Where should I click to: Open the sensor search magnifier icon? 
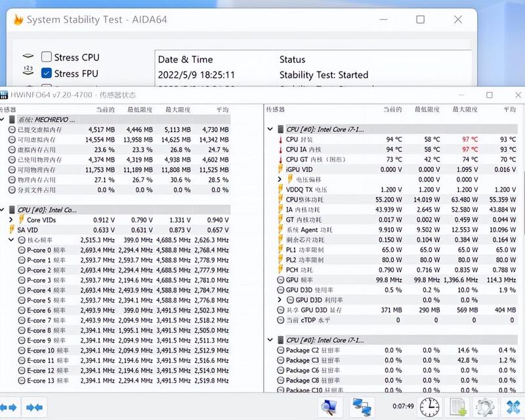pyautogui.click(x=329, y=407)
